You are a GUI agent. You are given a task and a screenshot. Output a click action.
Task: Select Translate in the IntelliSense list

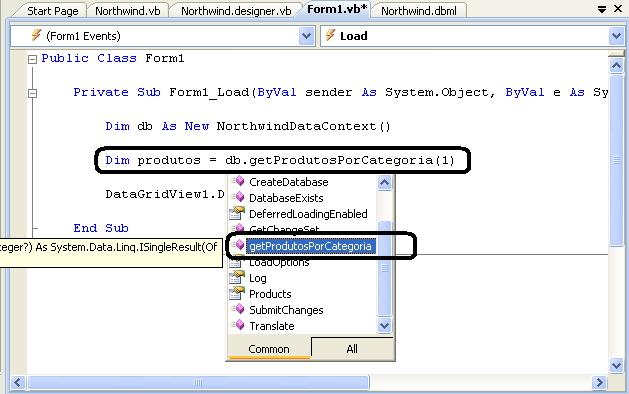(x=272, y=326)
